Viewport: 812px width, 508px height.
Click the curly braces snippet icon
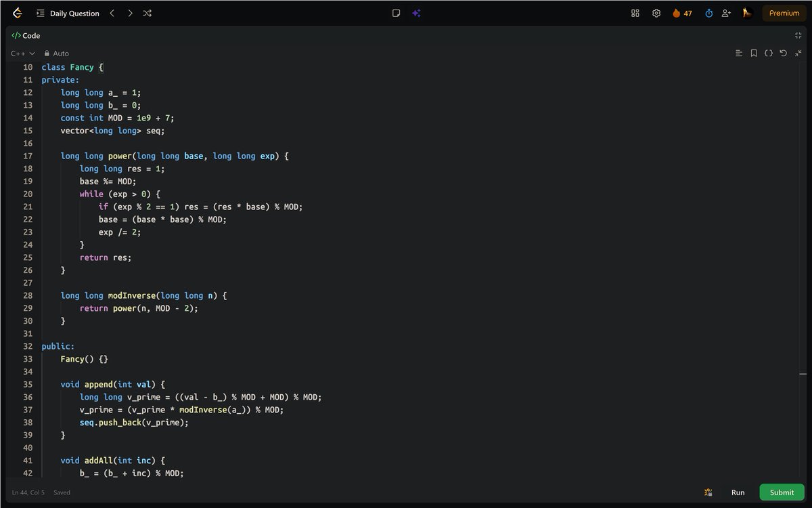click(x=769, y=53)
